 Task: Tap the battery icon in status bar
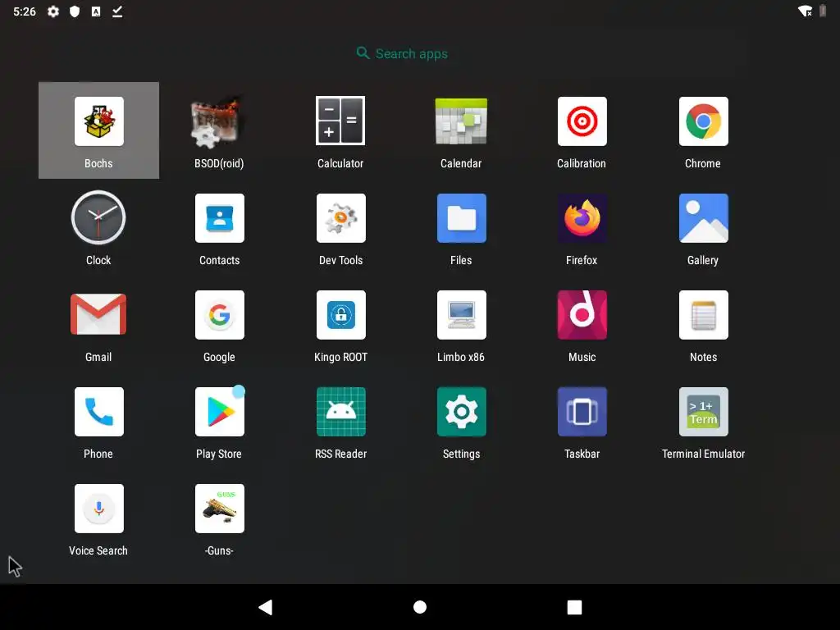[x=823, y=11]
